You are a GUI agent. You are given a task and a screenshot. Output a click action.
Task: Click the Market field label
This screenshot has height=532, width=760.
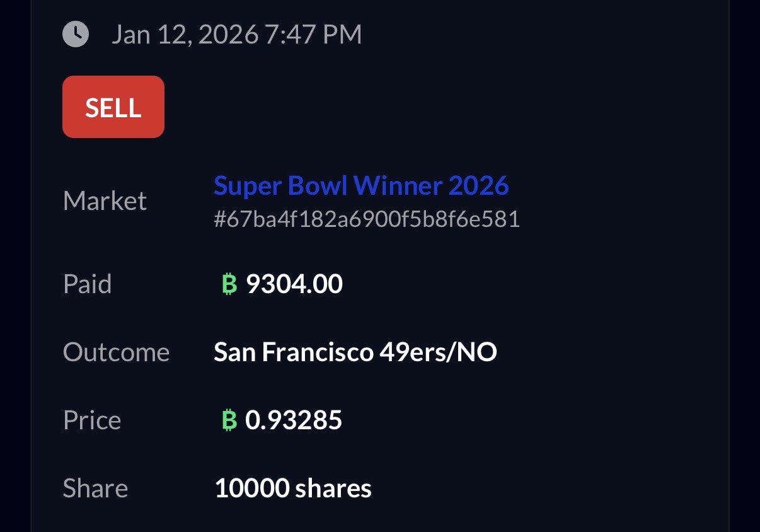pyautogui.click(x=105, y=201)
